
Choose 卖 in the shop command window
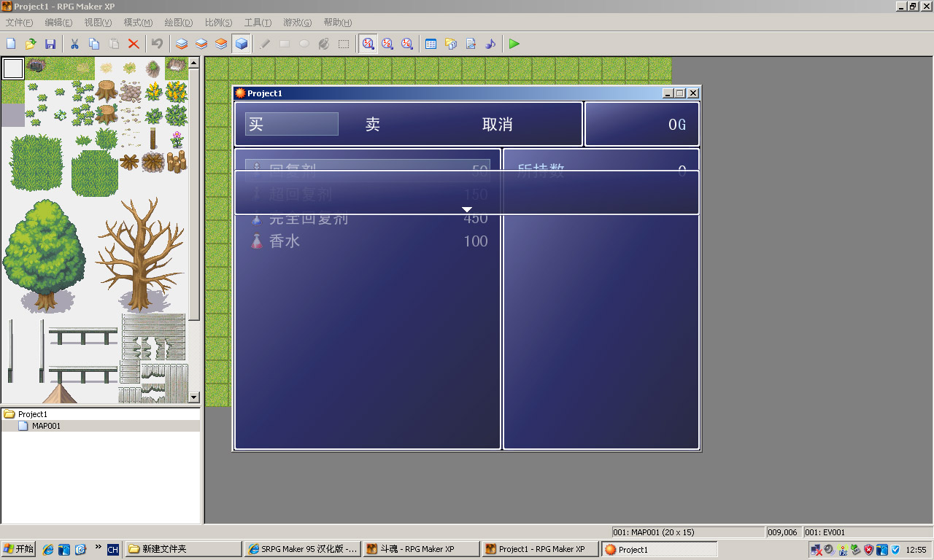click(x=373, y=124)
